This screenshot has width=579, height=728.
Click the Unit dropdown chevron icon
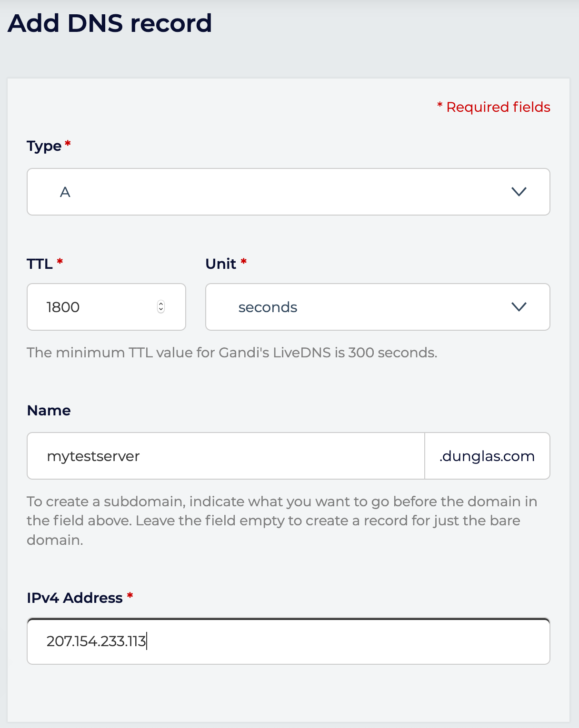click(519, 307)
